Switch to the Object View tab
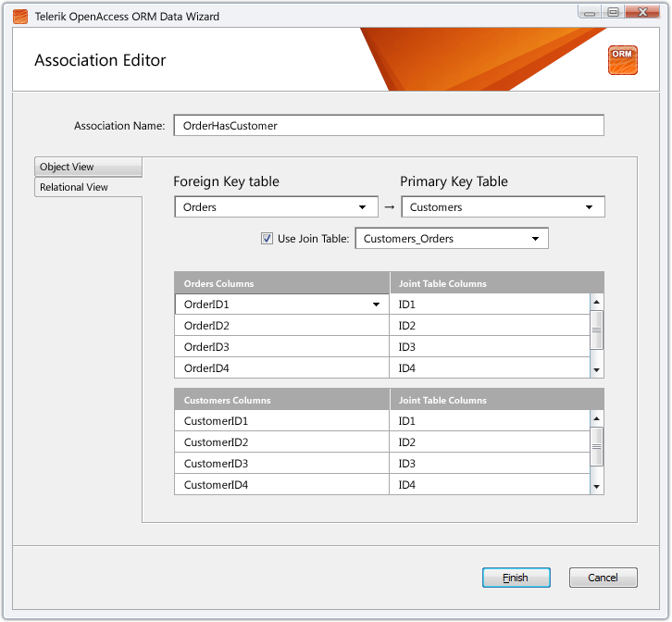672x622 pixels. click(88, 167)
